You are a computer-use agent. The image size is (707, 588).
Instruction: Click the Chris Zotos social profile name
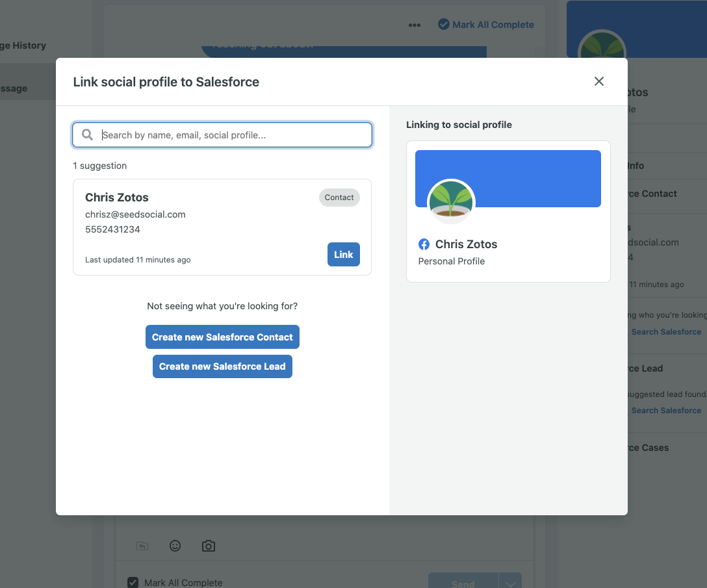coord(466,244)
